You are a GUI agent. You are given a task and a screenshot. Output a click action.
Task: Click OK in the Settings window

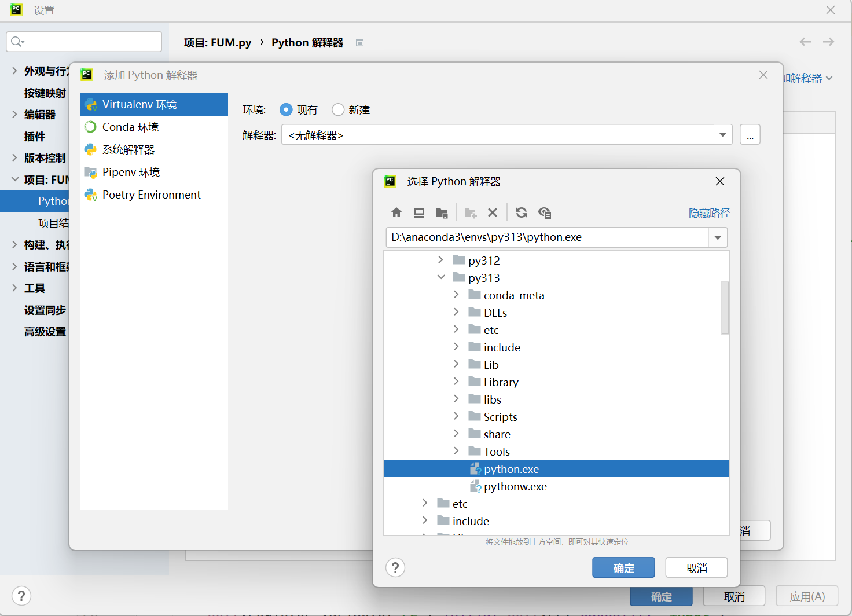coord(661,596)
